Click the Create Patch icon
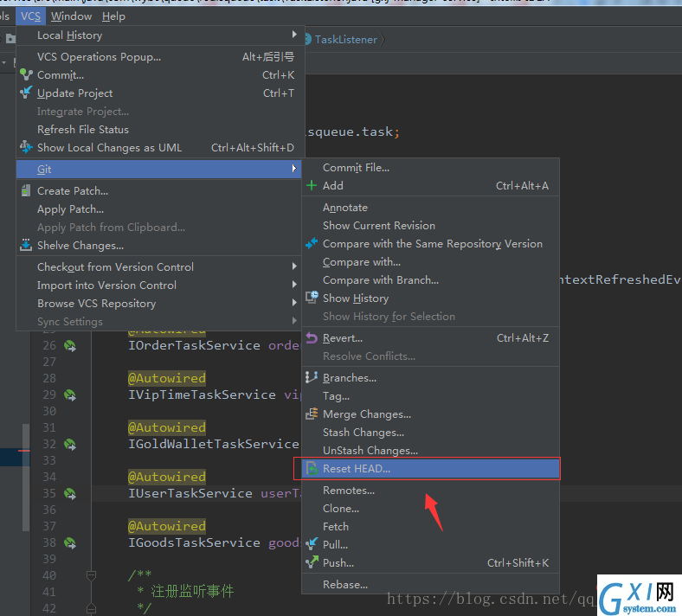This screenshot has width=682, height=616. pyautogui.click(x=26, y=190)
